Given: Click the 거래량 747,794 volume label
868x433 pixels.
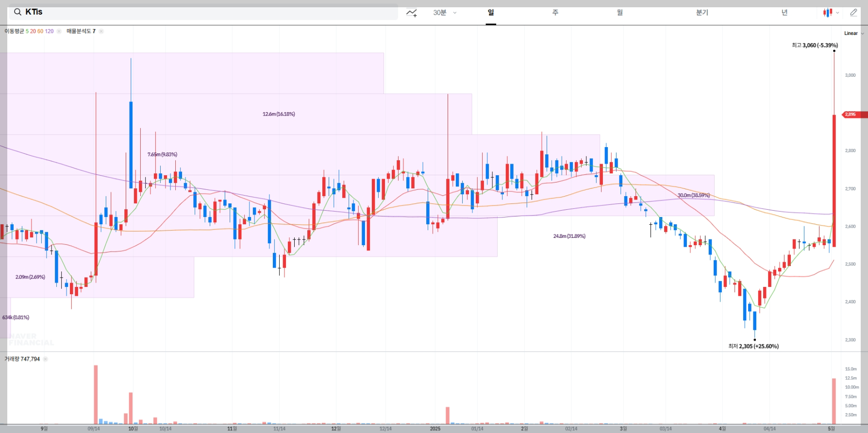Looking at the screenshot, I should pos(22,359).
